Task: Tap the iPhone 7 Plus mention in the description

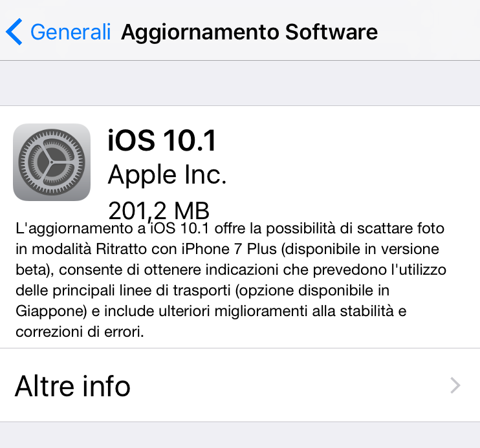Action: 229,249
